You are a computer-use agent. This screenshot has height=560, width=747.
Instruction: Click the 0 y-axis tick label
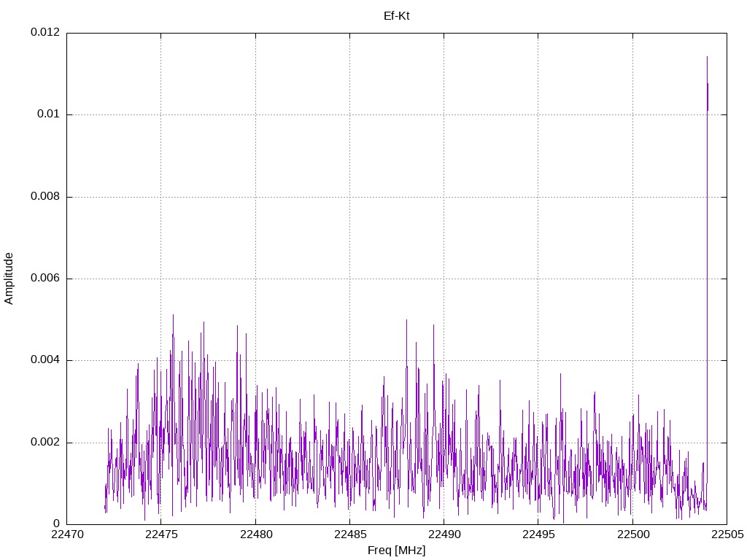(57, 524)
